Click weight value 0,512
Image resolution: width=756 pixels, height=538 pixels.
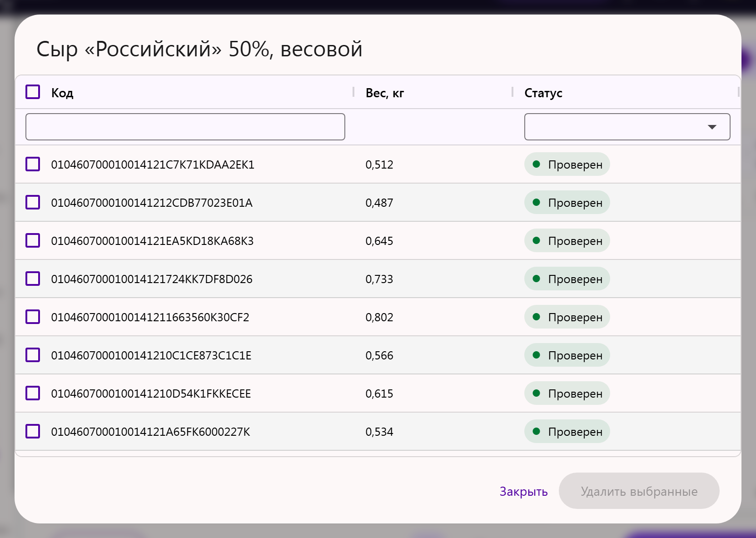coord(379,164)
